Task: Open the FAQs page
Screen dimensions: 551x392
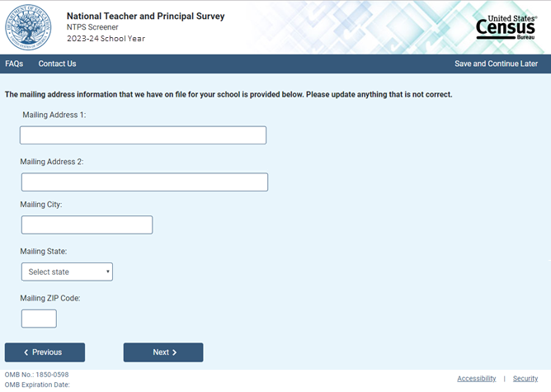Action: [14, 64]
